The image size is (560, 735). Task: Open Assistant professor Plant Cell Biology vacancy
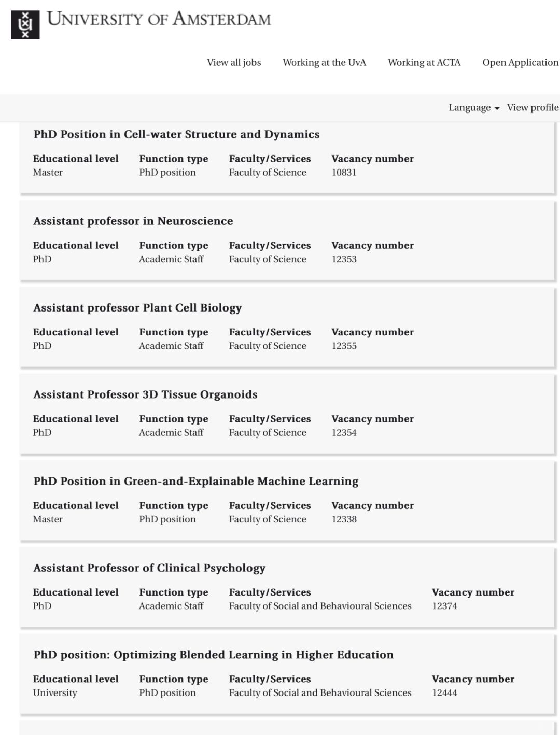point(137,307)
